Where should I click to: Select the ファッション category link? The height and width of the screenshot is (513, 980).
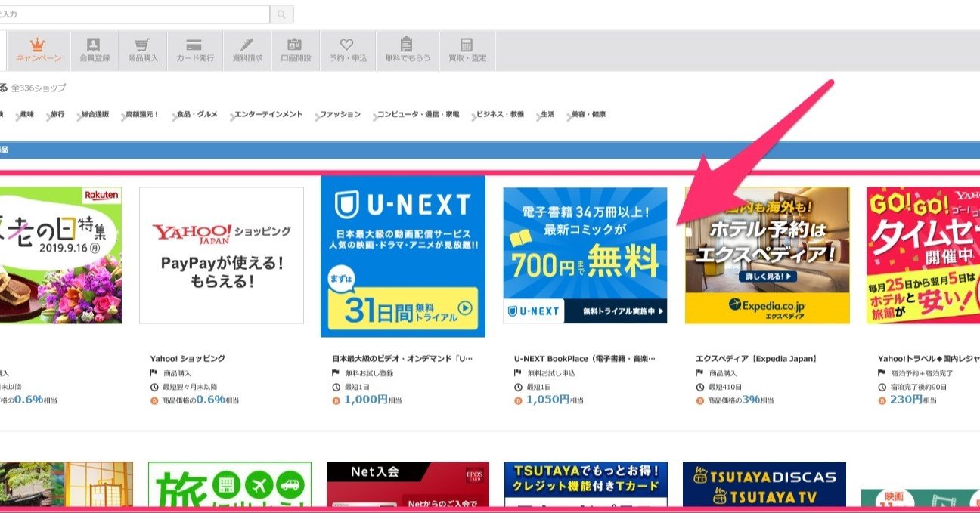[x=340, y=115]
